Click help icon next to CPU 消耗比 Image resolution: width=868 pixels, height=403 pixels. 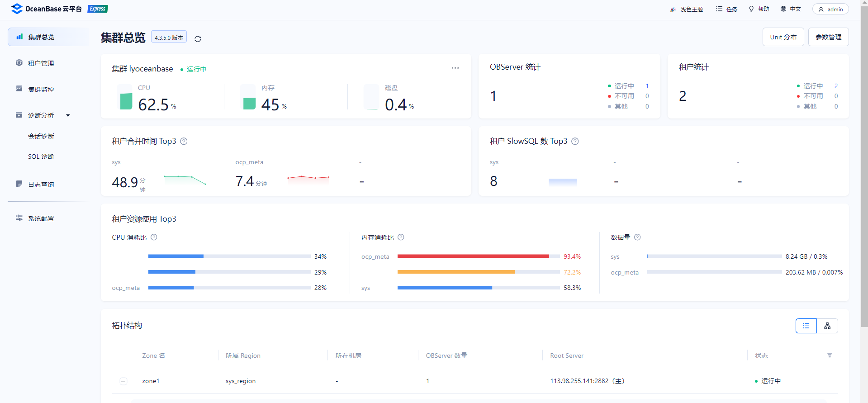pos(154,237)
